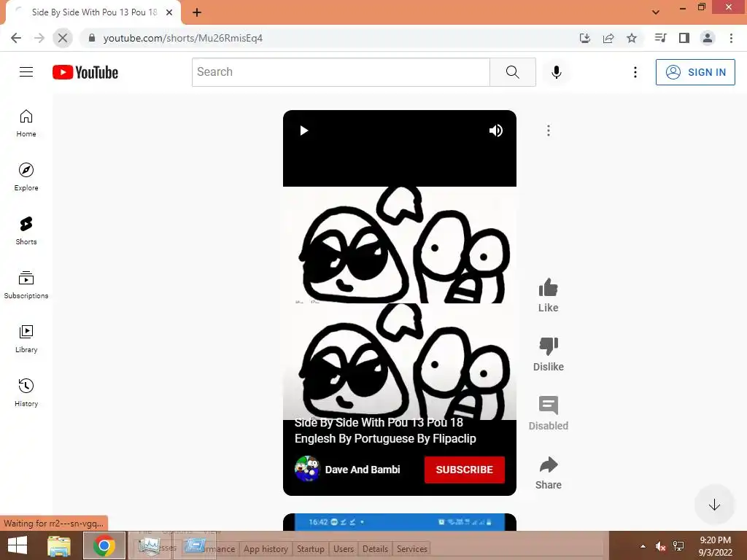The height and width of the screenshot is (560, 747).
Task: Show hidden system tray icons
Action: click(643, 546)
